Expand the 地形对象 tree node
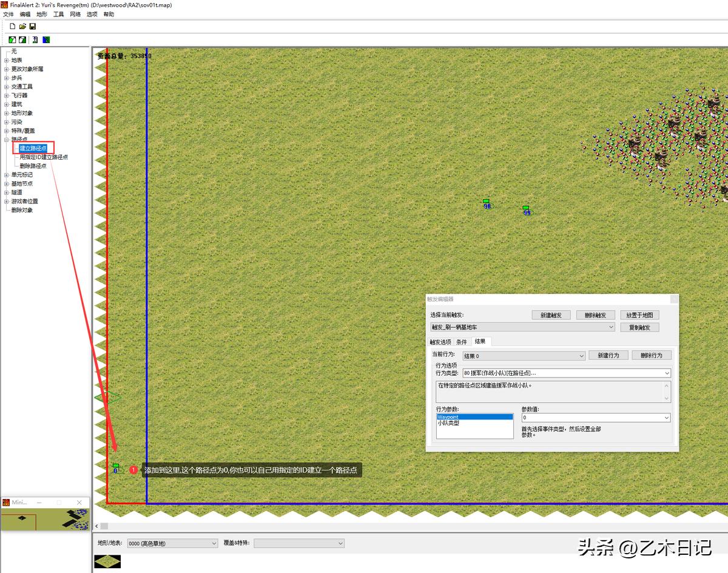Viewport: 728px width, 573px height. pyautogui.click(x=7, y=113)
